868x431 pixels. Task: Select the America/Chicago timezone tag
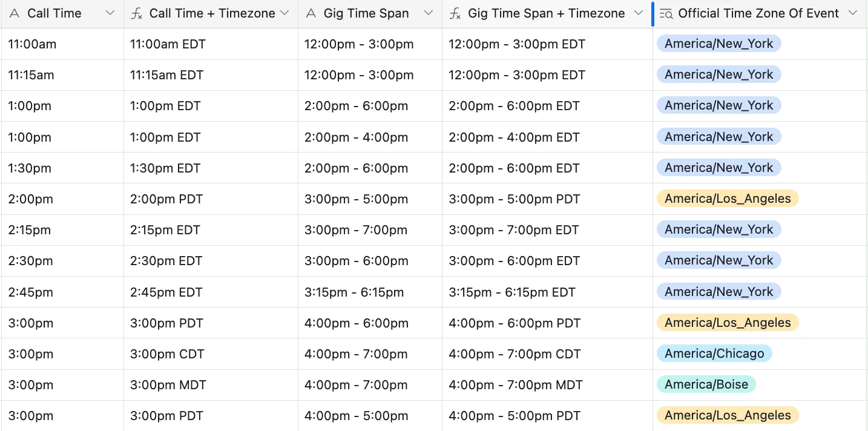[x=714, y=354]
